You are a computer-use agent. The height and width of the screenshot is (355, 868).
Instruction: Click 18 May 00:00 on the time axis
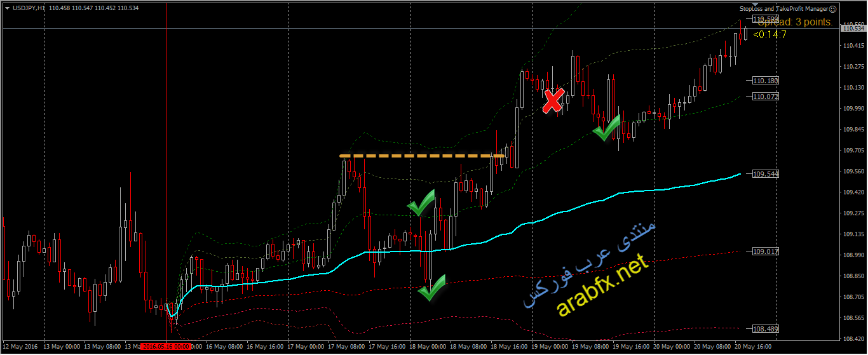coord(428,347)
